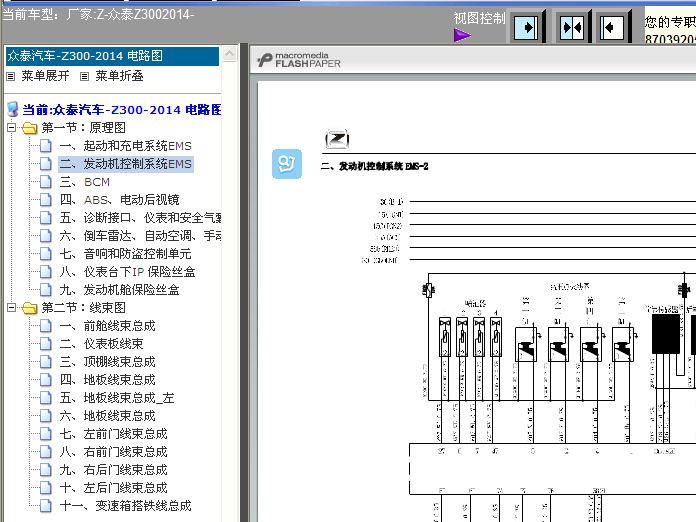This screenshot has width=696, height=522.
Task: Click the purple arrow under 视图控制
Action: [x=462, y=35]
